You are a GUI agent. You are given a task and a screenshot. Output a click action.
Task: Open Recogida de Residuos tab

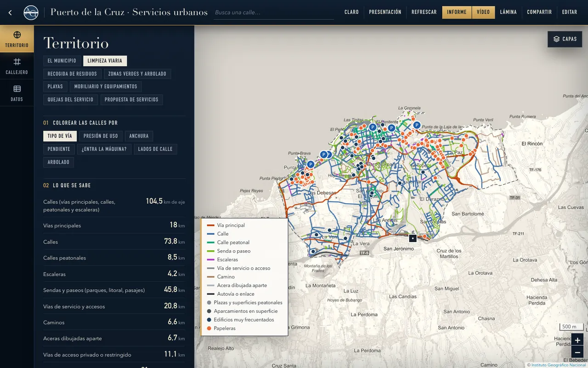(x=72, y=74)
